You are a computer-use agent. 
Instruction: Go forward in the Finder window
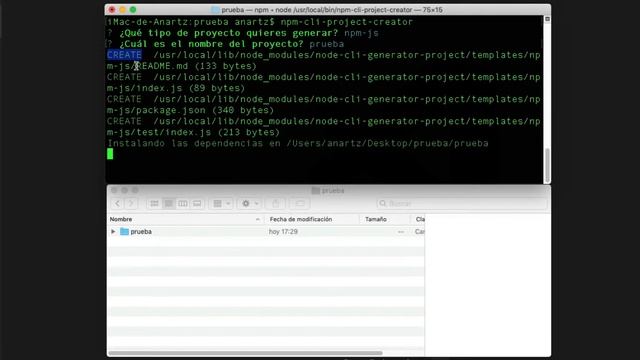[131, 203]
